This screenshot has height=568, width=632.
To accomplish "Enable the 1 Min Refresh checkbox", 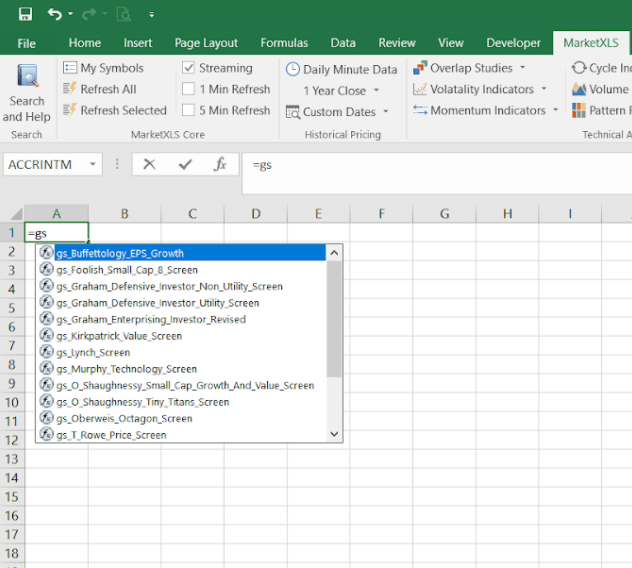I will (188, 89).
